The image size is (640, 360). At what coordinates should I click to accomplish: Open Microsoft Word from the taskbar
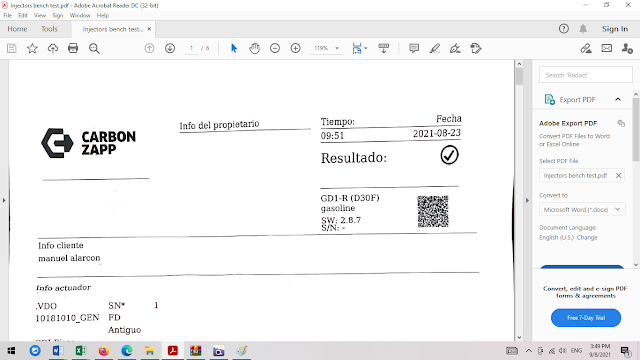[x=58, y=351]
